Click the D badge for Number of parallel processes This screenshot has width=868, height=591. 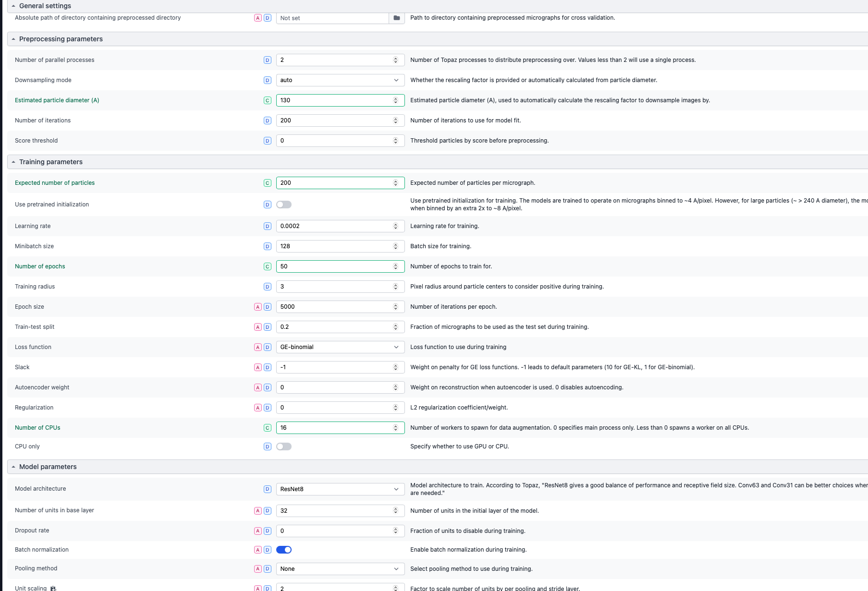click(268, 60)
